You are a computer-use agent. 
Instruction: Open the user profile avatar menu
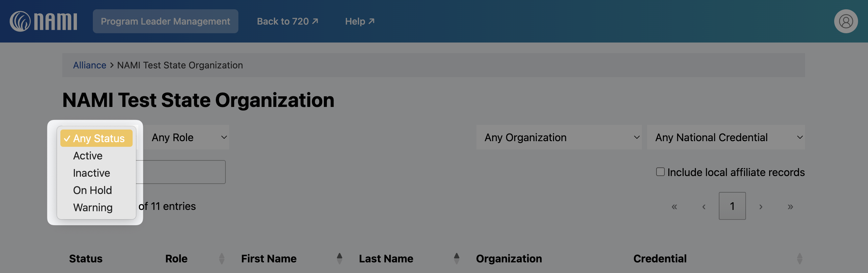point(846,21)
